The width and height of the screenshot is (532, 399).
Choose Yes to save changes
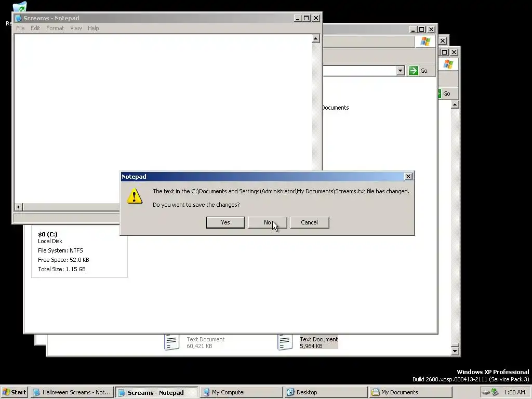click(x=225, y=222)
